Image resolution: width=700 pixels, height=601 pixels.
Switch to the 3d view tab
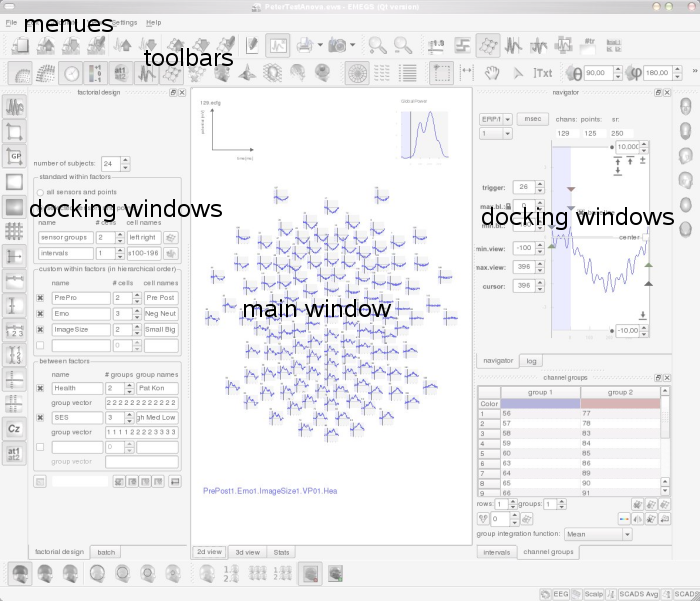pyautogui.click(x=246, y=552)
